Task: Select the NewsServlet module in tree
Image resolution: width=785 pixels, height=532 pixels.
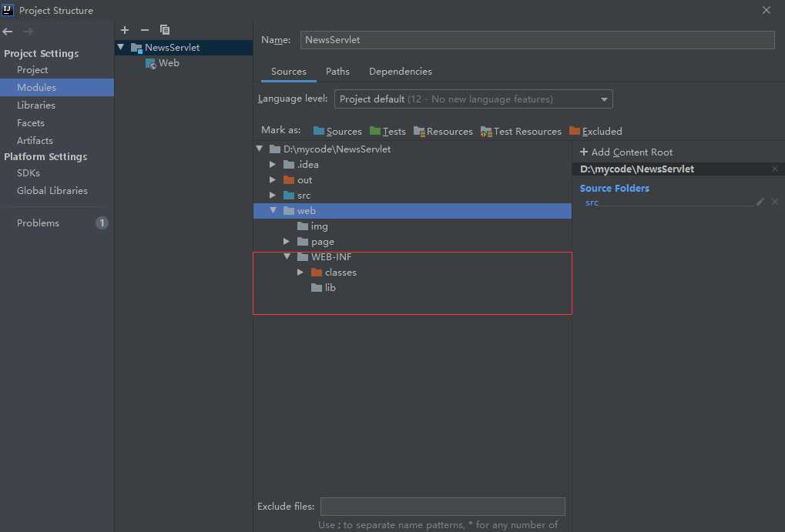Action: (x=183, y=48)
